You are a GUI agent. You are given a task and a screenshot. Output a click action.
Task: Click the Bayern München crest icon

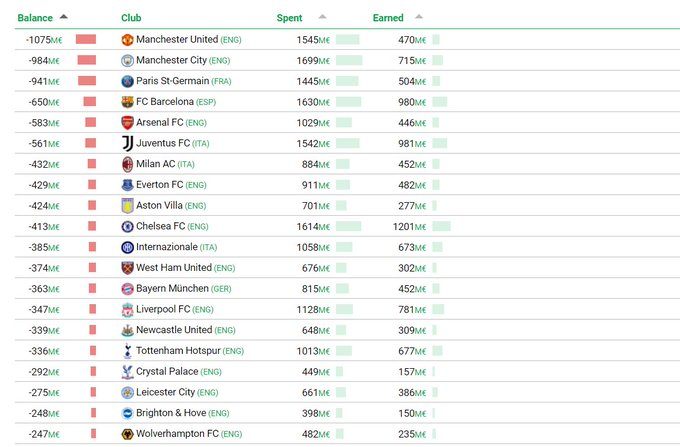(x=127, y=289)
